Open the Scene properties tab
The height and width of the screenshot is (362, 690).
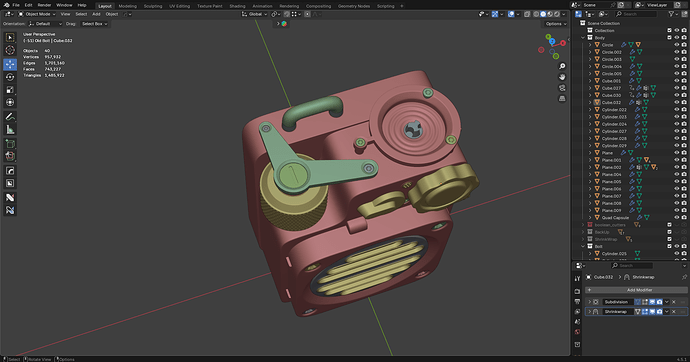tap(577, 322)
